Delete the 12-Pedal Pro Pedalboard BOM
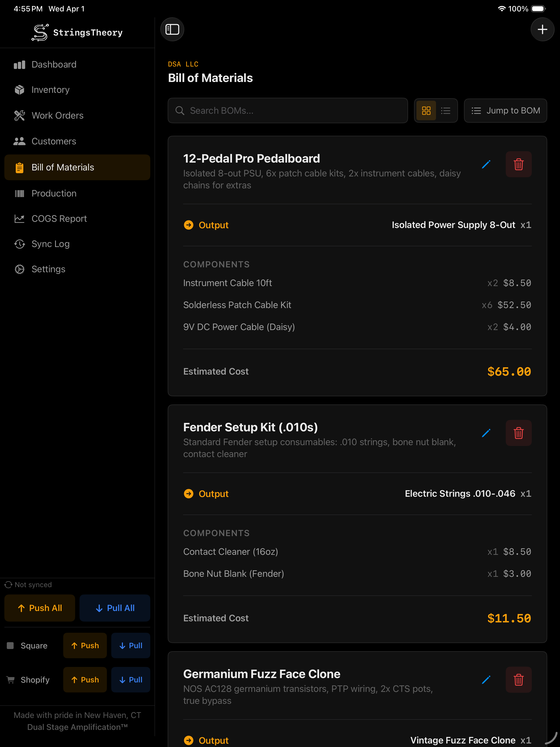Screen dimensions: 560x747 coord(518,164)
